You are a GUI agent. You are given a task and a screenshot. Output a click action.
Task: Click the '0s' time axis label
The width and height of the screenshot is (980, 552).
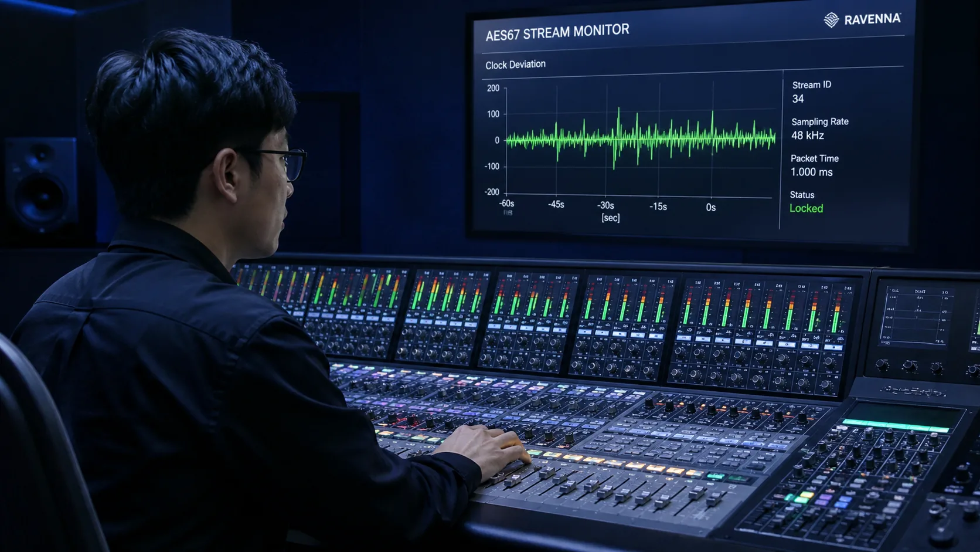(x=711, y=207)
